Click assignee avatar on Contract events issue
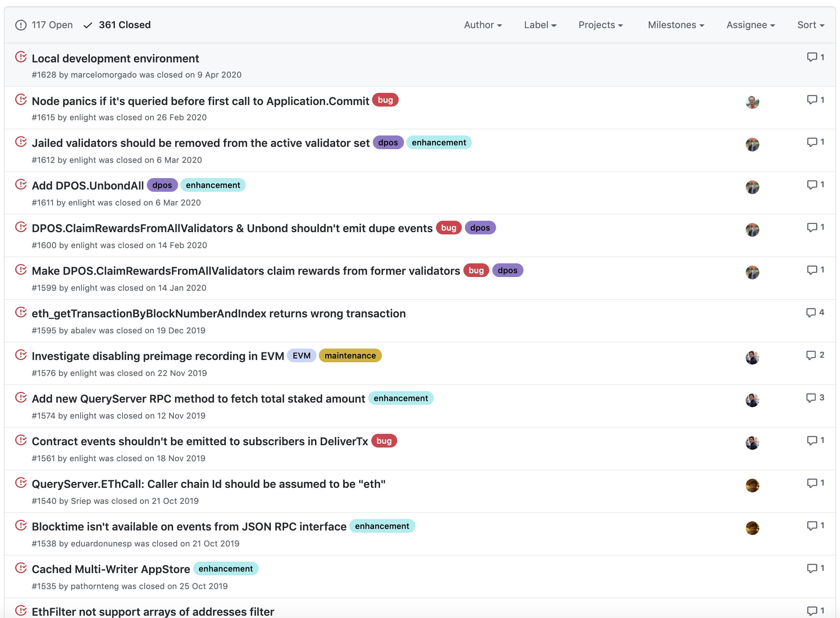The image size is (840, 618). [x=752, y=443]
